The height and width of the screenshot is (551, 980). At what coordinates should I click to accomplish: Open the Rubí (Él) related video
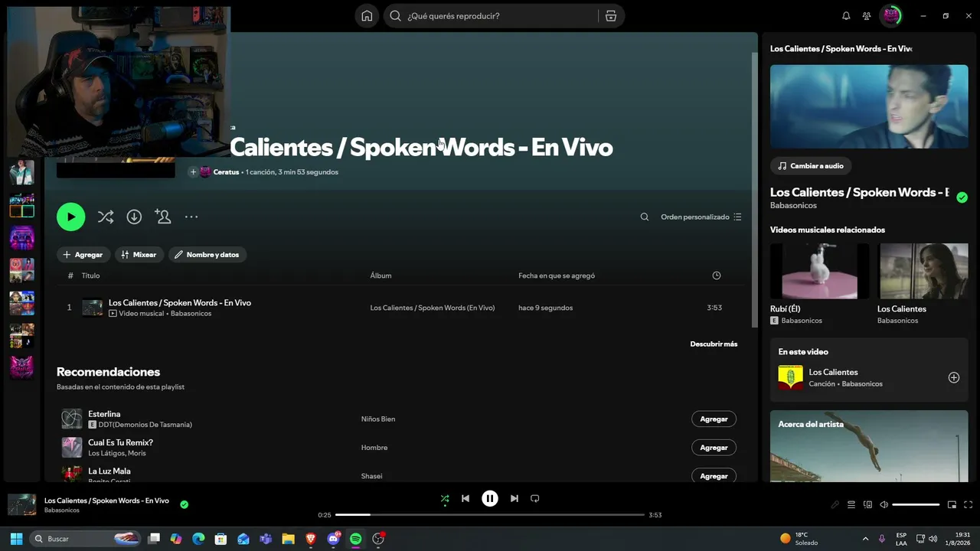819,284
